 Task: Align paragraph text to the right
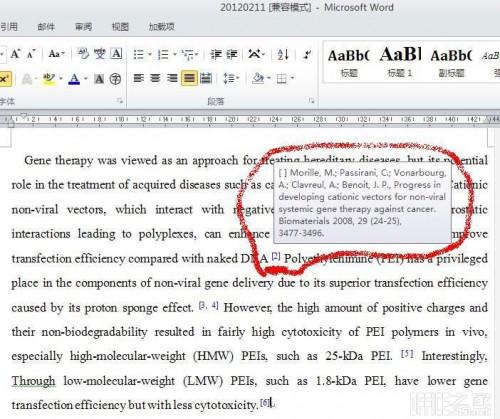click(x=172, y=79)
